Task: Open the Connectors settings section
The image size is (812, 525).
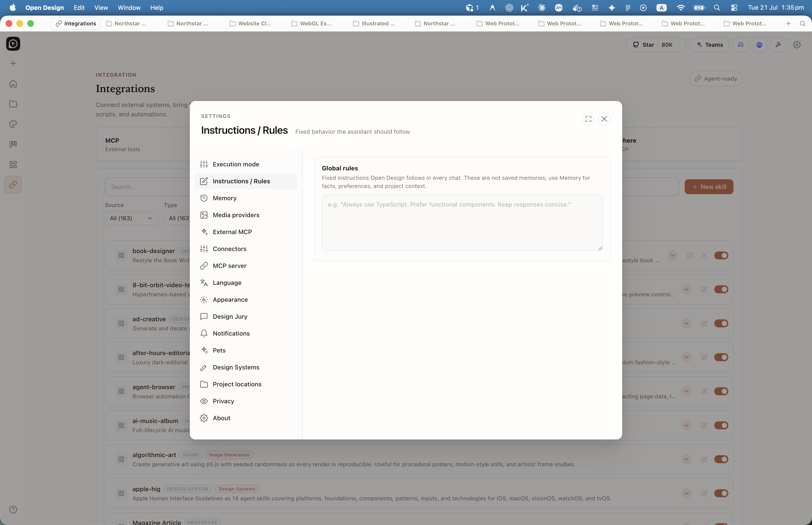Action: [x=246, y=249]
